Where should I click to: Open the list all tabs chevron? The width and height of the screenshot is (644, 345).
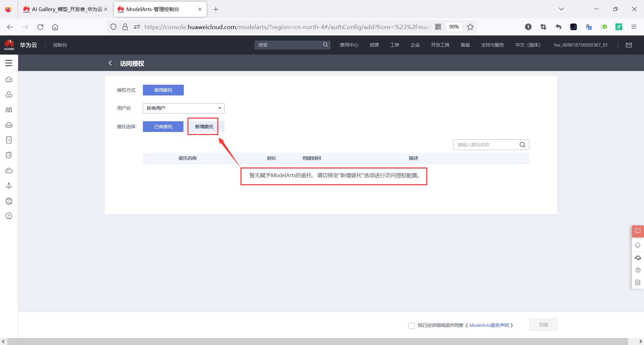[561, 9]
